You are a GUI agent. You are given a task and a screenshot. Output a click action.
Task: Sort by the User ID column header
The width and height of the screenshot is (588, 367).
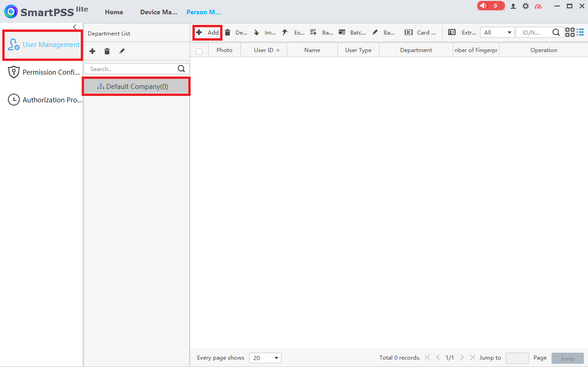264,50
